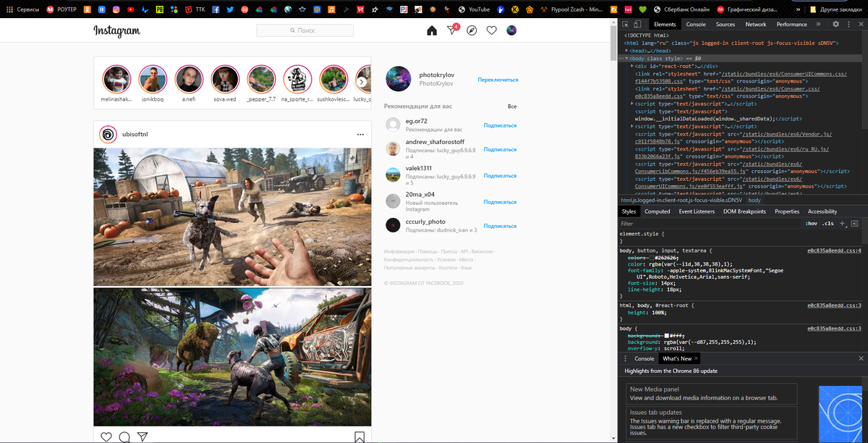
Task: Click Instagram logo
Action: pos(116,30)
